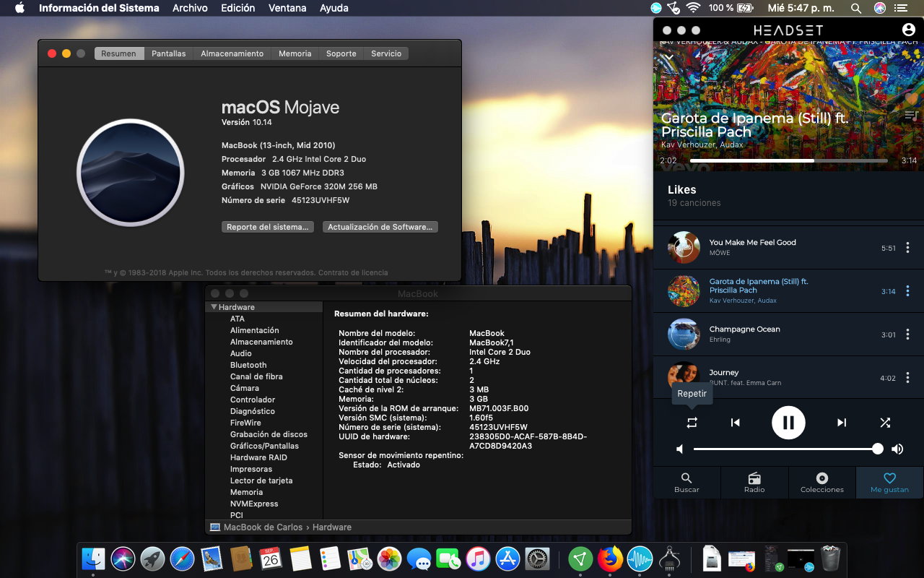Go back to the previous track
Image resolution: width=924 pixels, height=578 pixels.
[x=735, y=423]
